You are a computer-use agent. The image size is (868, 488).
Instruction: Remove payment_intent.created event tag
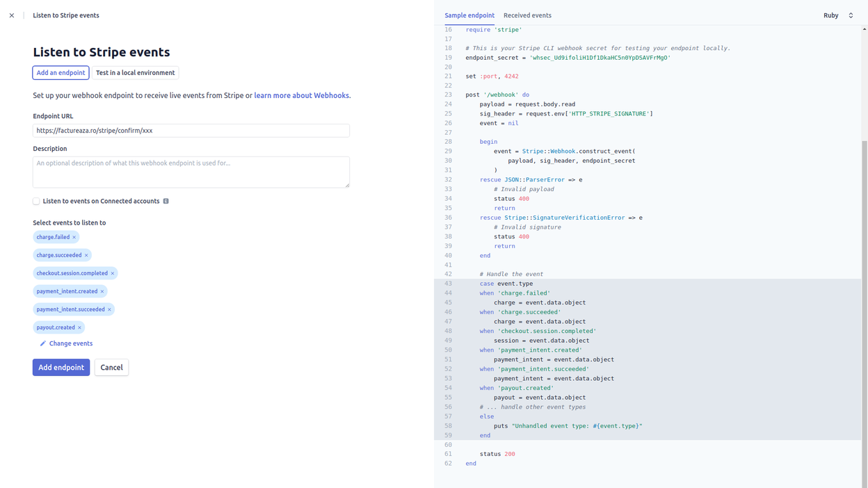102,291
